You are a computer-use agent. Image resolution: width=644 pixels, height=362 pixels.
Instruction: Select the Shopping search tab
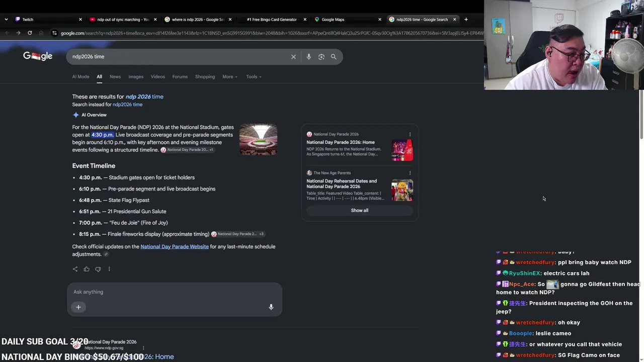[205, 77]
